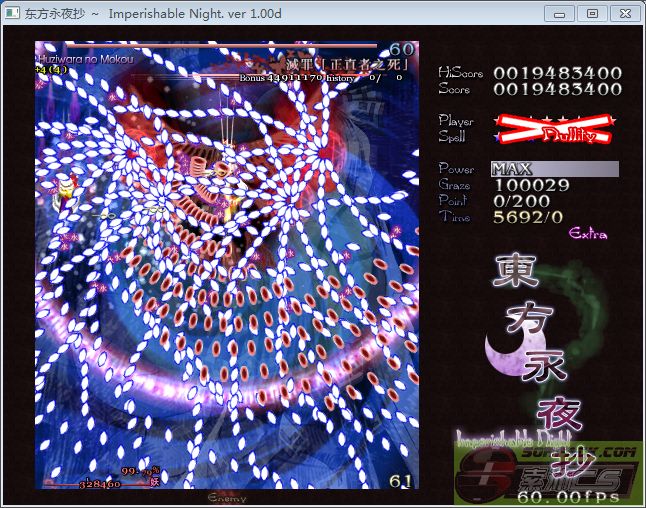Click the Time value 5692/0
Viewport: 646px width, 508px height.
pyautogui.click(x=528, y=217)
